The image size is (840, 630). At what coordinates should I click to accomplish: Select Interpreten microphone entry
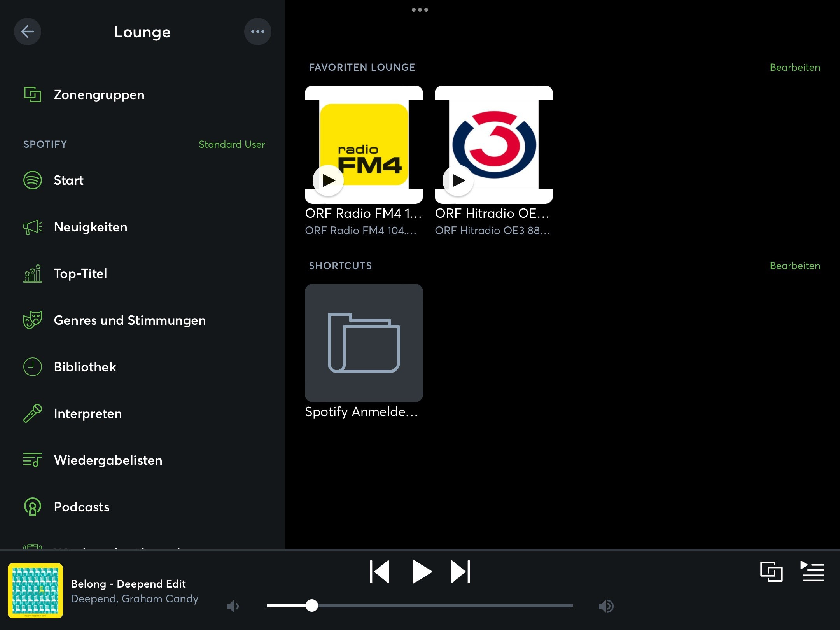(x=87, y=413)
